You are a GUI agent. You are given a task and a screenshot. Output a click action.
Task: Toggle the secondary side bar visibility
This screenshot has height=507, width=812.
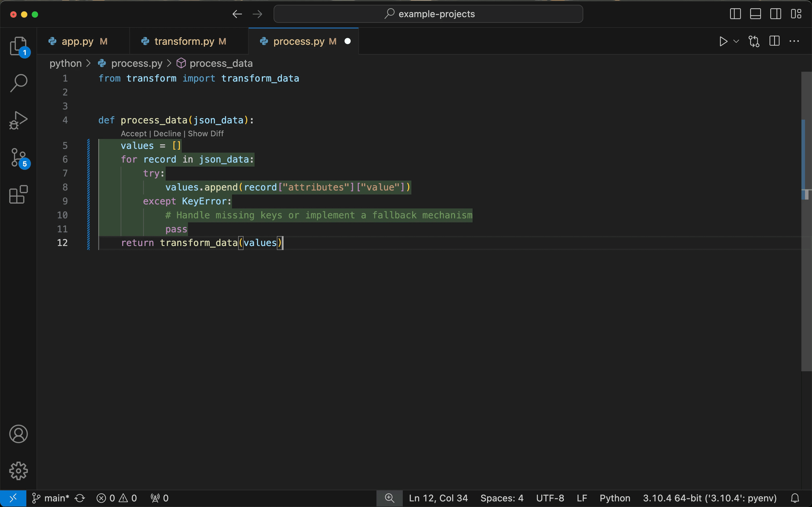(775, 14)
